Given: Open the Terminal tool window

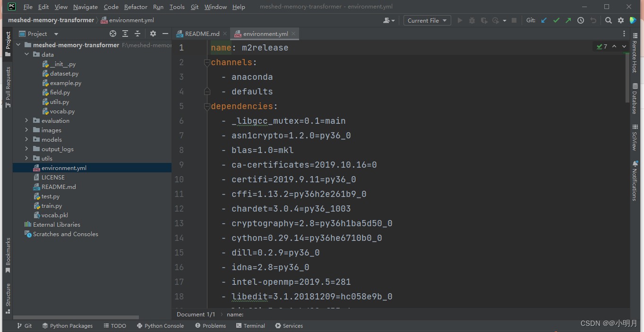Looking at the screenshot, I should pyautogui.click(x=251, y=326).
